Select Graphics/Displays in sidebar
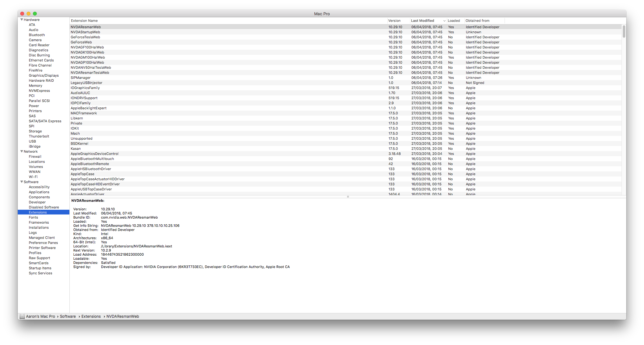 pyautogui.click(x=43, y=75)
